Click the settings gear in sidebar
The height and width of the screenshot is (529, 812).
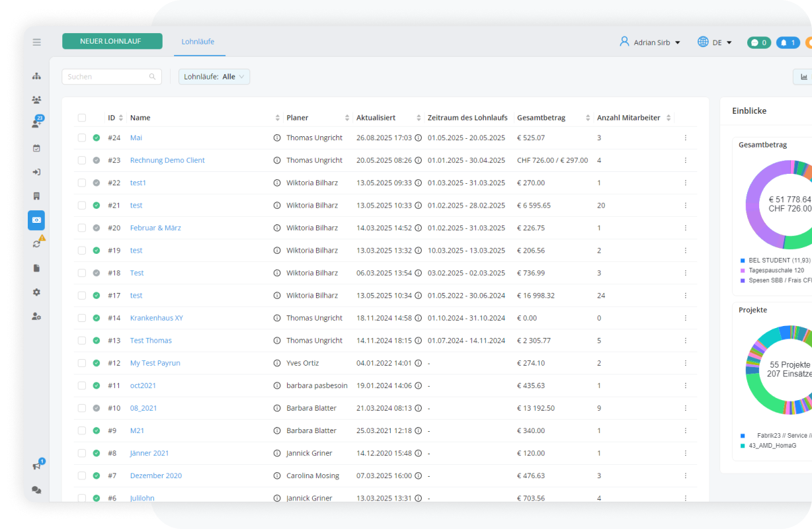point(36,292)
